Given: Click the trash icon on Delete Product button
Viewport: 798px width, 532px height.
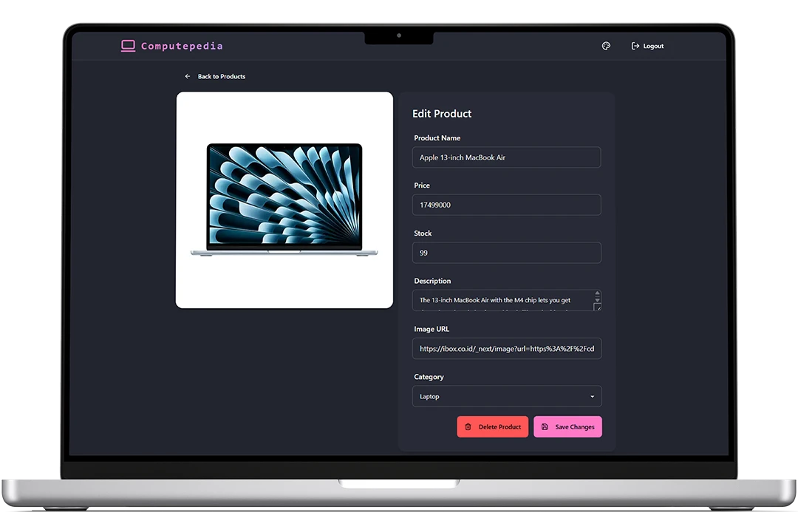Looking at the screenshot, I should [468, 426].
